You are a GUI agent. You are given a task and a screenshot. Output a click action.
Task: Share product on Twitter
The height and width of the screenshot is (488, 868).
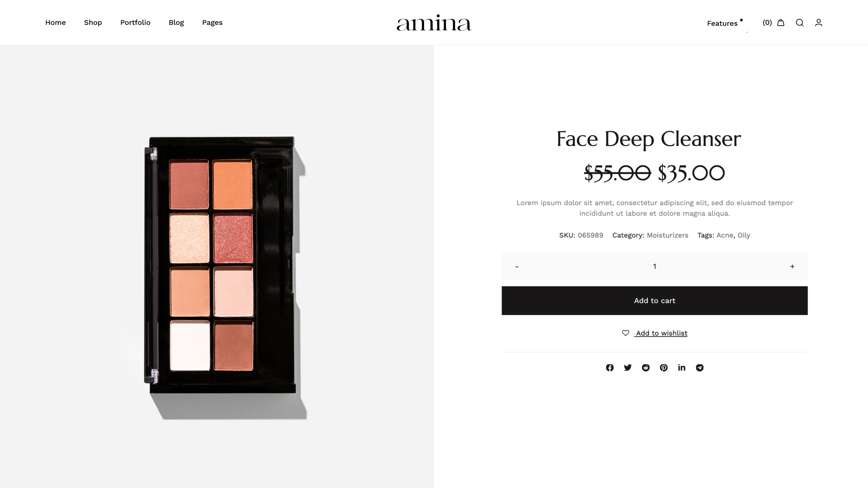pyautogui.click(x=627, y=368)
